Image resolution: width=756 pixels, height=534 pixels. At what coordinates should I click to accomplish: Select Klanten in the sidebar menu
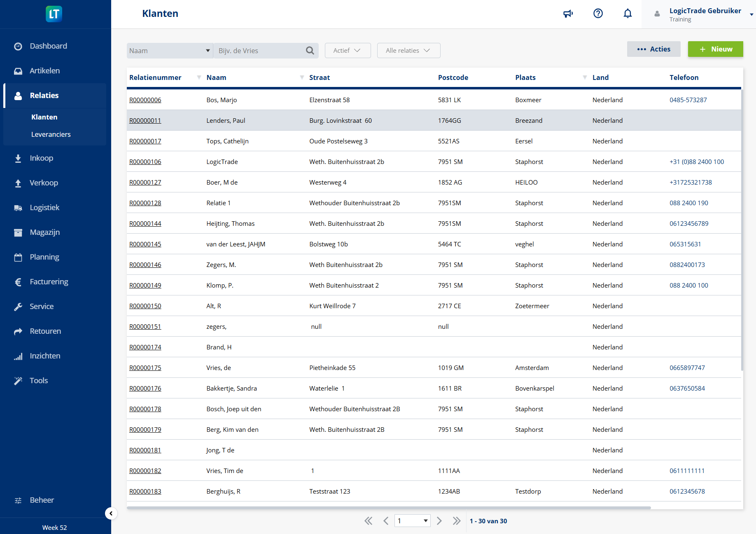[44, 117]
